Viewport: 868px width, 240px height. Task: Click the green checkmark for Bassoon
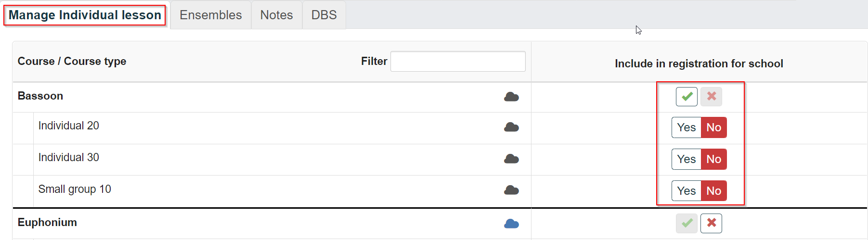click(687, 97)
